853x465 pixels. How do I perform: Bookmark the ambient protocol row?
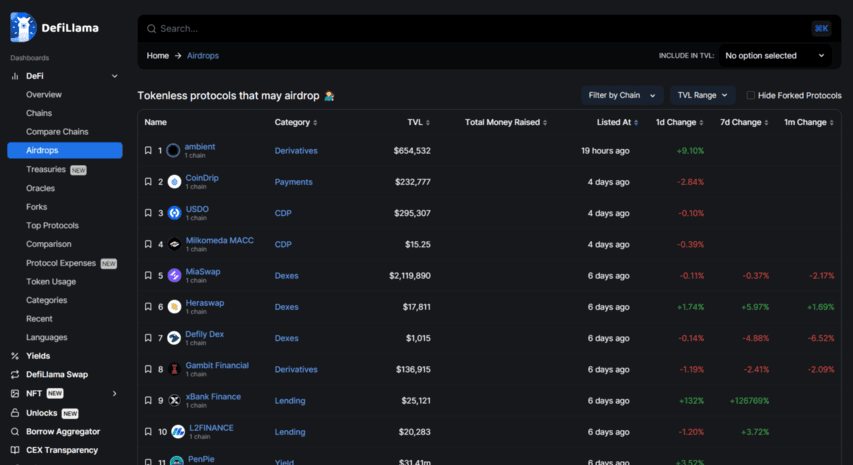(148, 151)
